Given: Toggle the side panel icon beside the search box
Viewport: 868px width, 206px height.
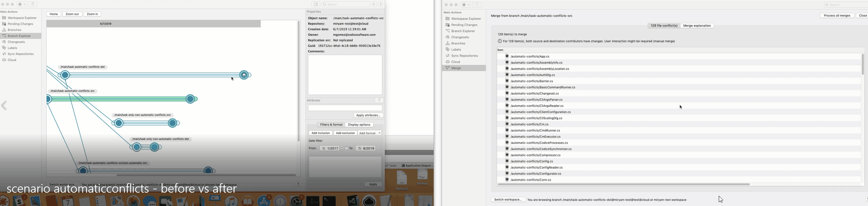Looking at the screenshot, I should pyautogui.click(x=315, y=4).
